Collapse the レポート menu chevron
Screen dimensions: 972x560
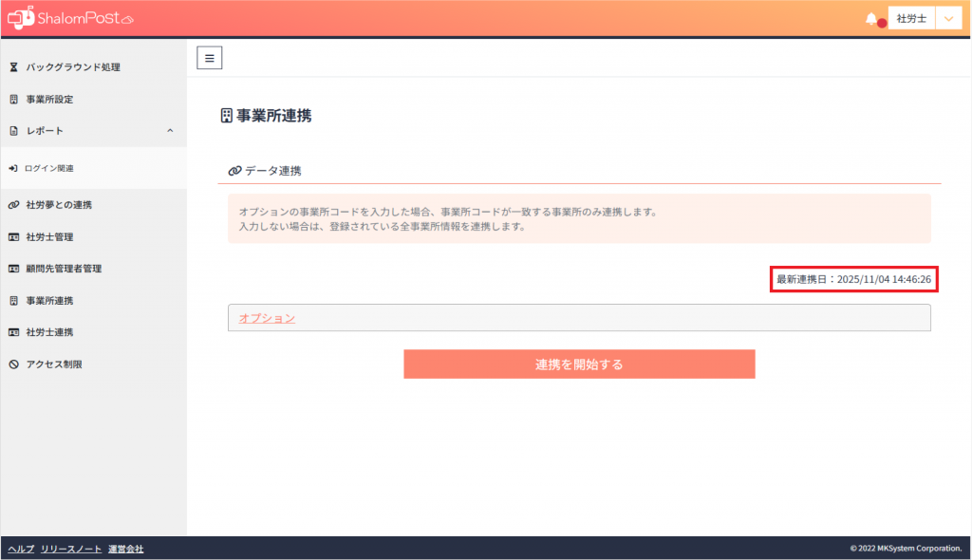click(x=170, y=131)
